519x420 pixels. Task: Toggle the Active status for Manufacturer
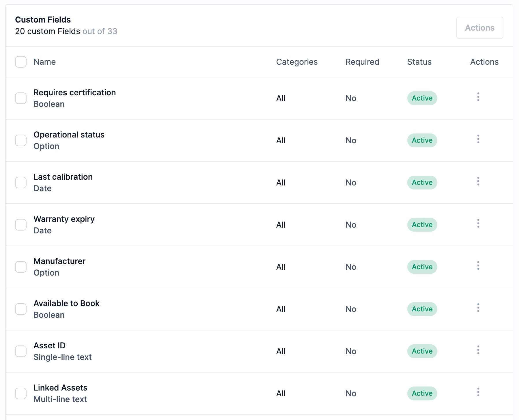[422, 267]
